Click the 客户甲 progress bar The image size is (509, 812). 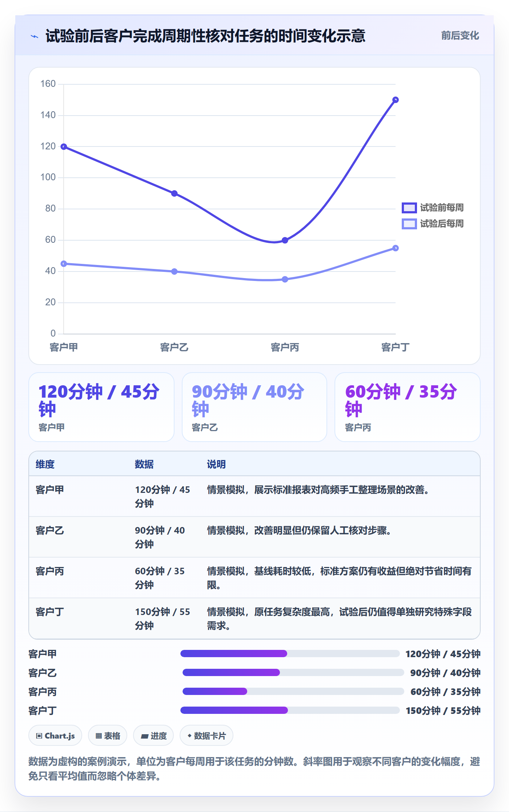pos(290,654)
